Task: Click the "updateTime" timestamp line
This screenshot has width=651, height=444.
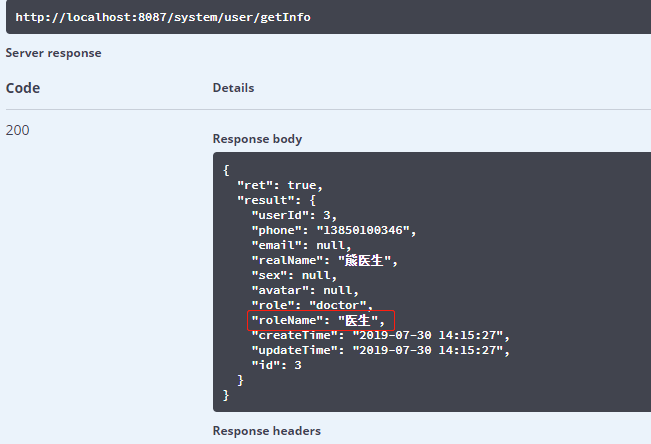Action: click(x=381, y=350)
